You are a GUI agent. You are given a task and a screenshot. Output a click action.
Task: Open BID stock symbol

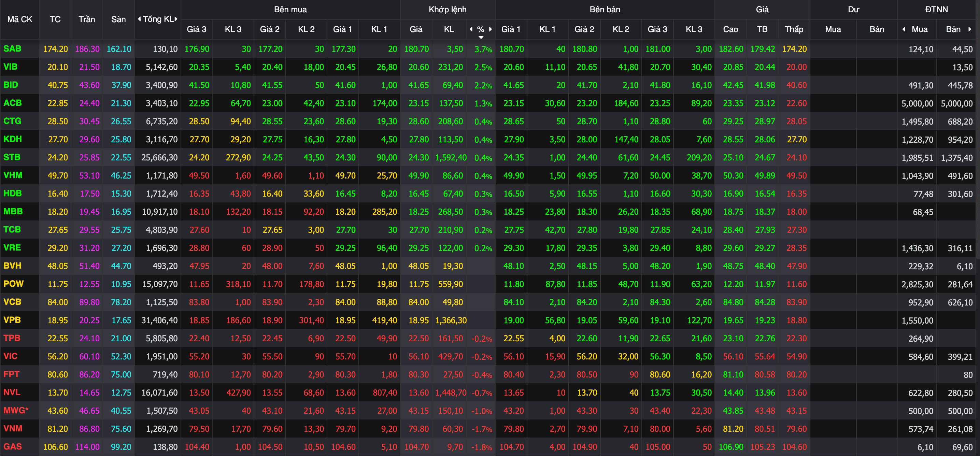click(11, 85)
